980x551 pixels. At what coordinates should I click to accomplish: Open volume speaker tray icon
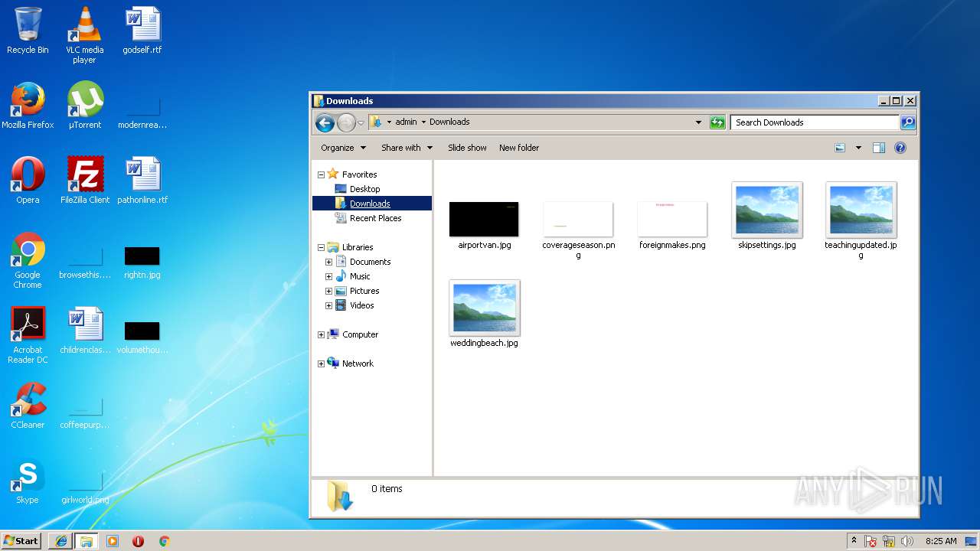(907, 541)
